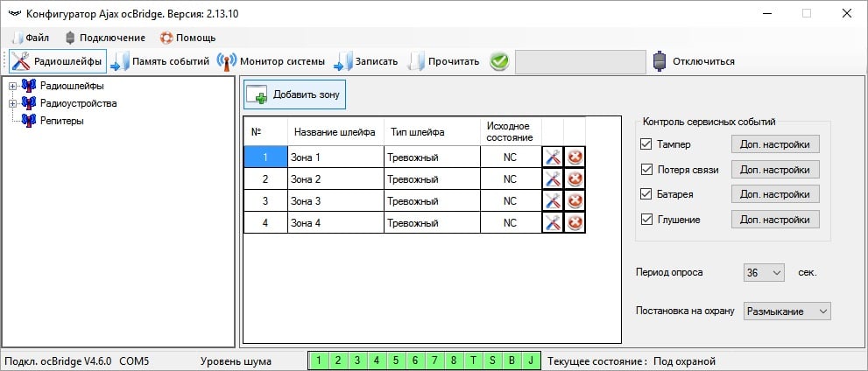Click the Зона 2 name cell
This screenshot has width=868, height=371.
pyautogui.click(x=335, y=179)
